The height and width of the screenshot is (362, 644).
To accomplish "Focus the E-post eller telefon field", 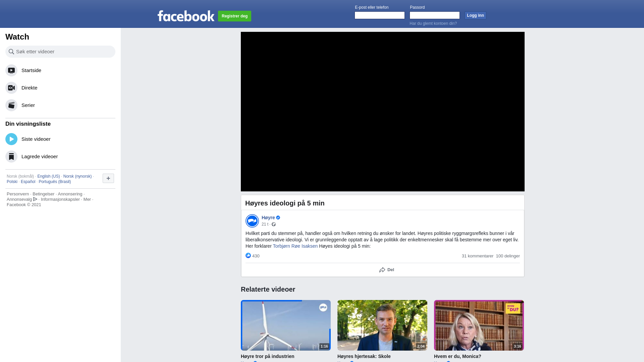I will 380,15.
